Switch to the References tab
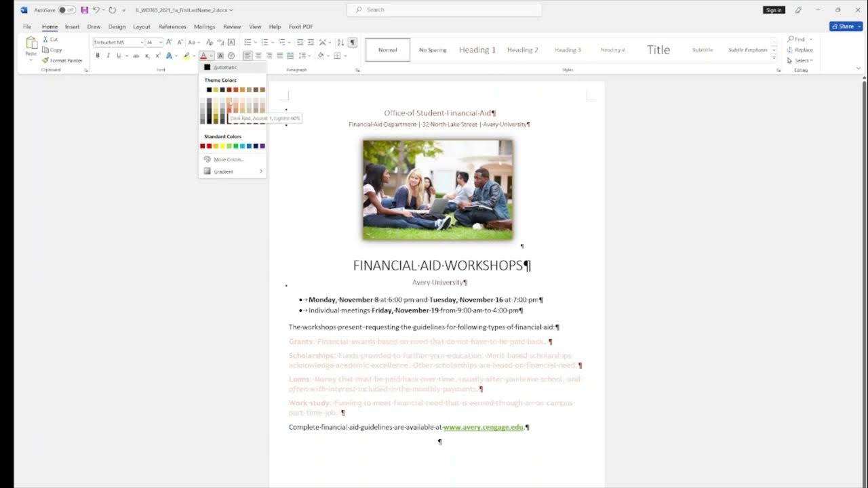Screen dimensions: 868x488 point(172,26)
